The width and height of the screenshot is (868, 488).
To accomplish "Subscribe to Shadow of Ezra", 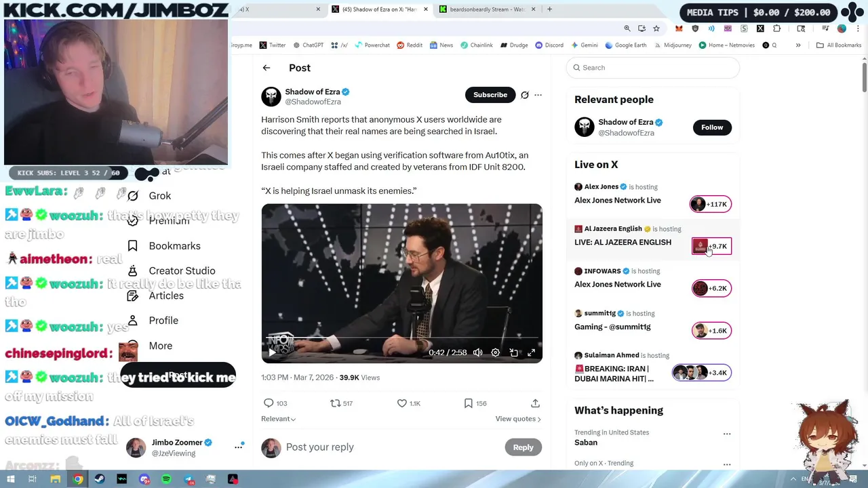I will pos(490,95).
